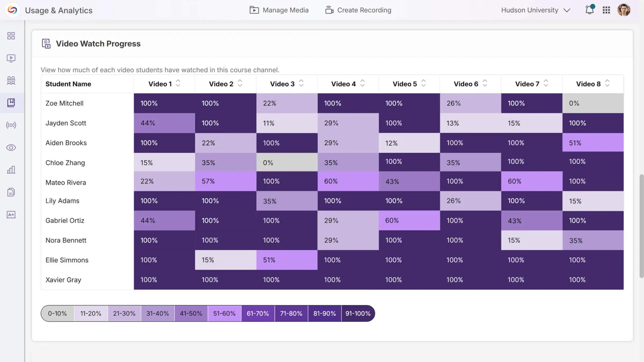Open the dashboard grid icon in sidebar
Screen dimensions: 644x362
(x=11, y=36)
